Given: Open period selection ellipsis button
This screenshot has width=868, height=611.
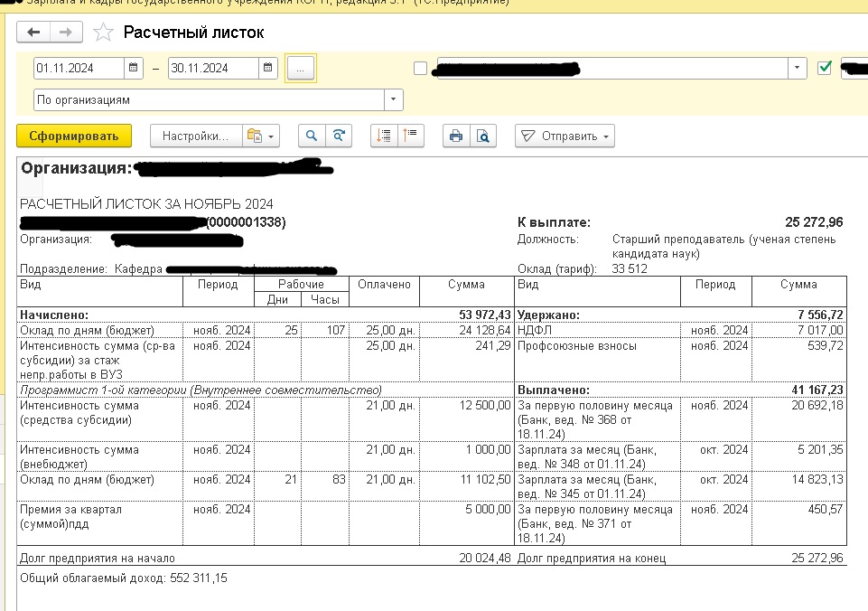Looking at the screenshot, I should (301, 69).
